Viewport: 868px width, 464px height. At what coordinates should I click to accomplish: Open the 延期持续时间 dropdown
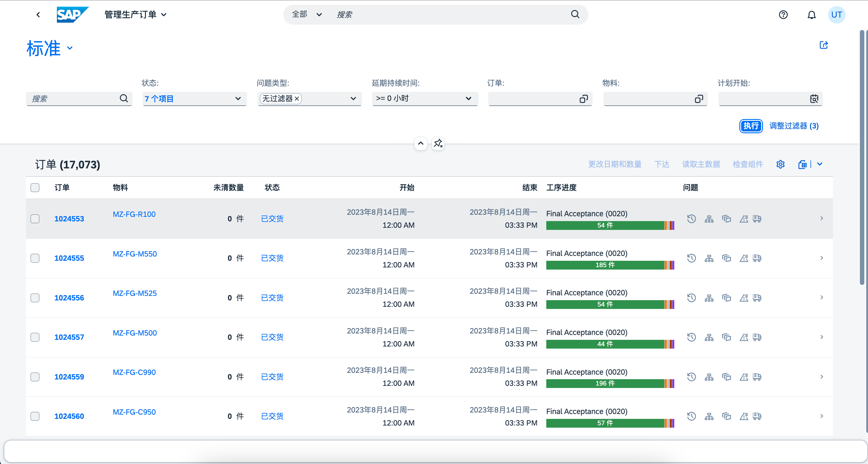click(x=469, y=99)
